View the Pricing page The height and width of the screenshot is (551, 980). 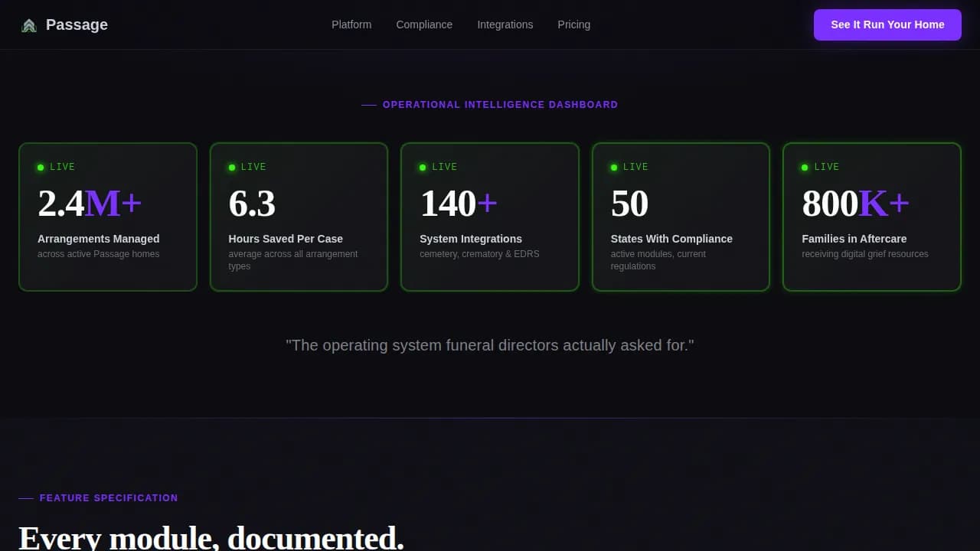coord(574,24)
